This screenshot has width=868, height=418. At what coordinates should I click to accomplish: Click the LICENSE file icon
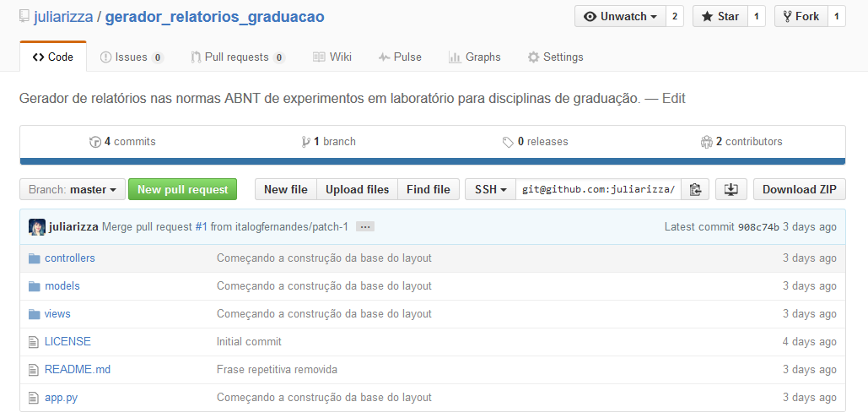point(35,342)
